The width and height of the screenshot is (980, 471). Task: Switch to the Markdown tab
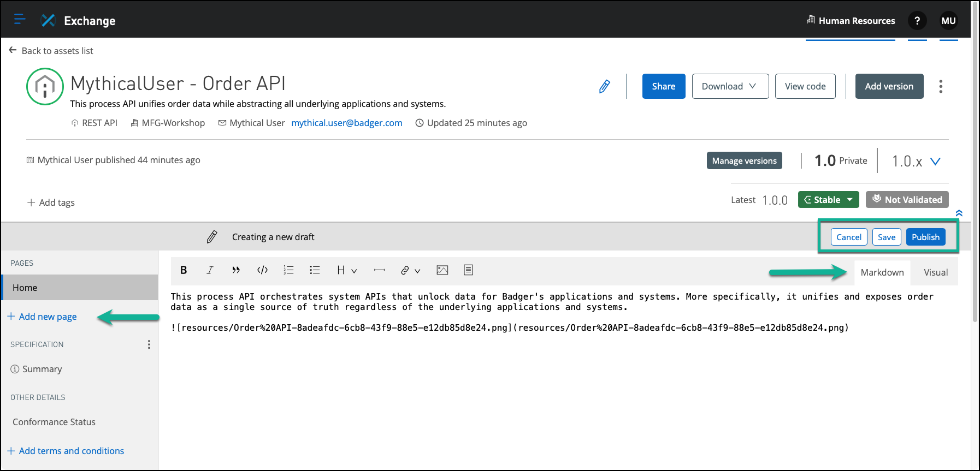(882, 272)
